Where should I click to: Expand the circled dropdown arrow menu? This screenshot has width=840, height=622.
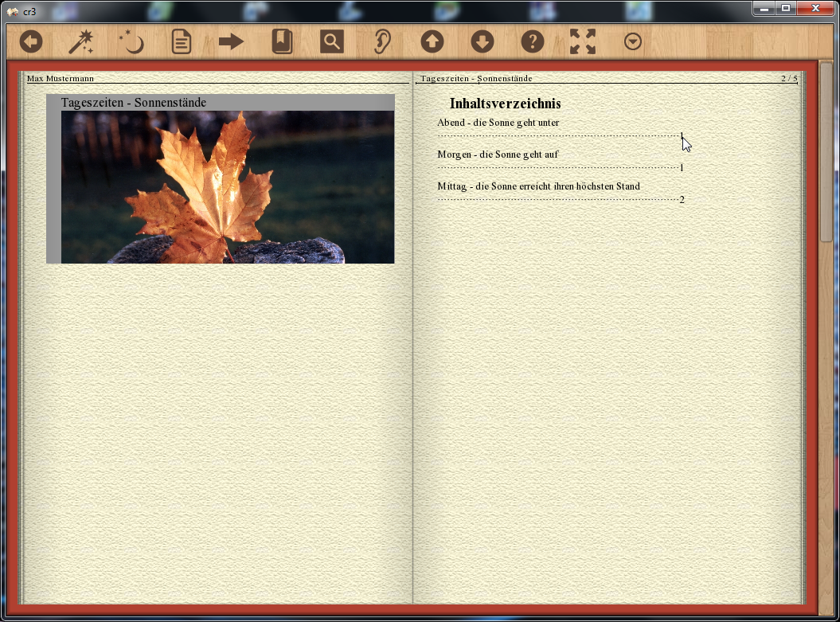(x=633, y=41)
